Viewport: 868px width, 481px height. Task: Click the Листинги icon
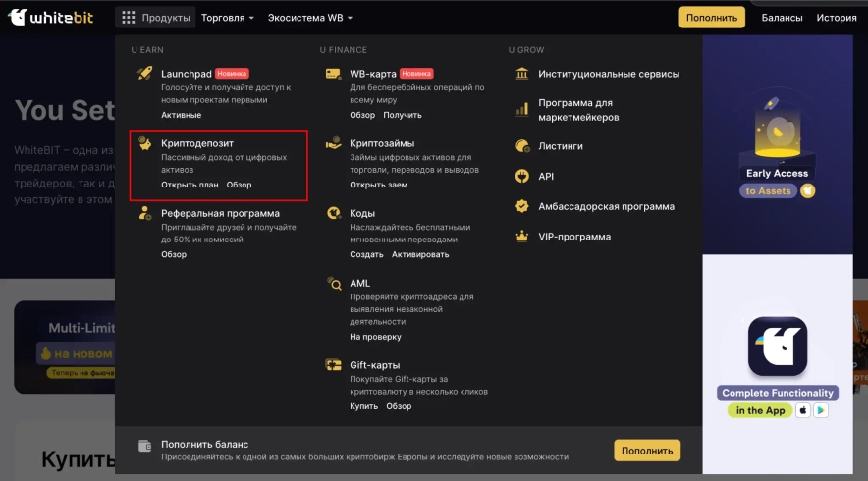click(x=521, y=146)
